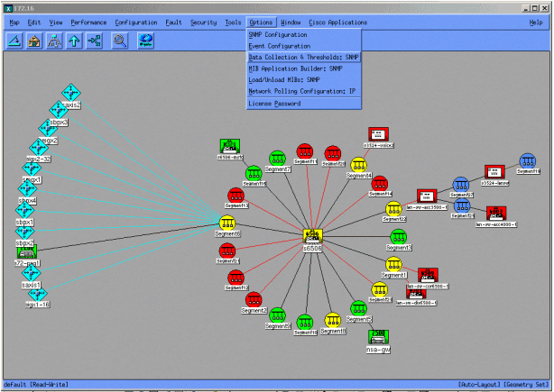The height and width of the screenshot is (392, 554).
Task: Select the s6506-msfc device icon
Action: coord(230,146)
